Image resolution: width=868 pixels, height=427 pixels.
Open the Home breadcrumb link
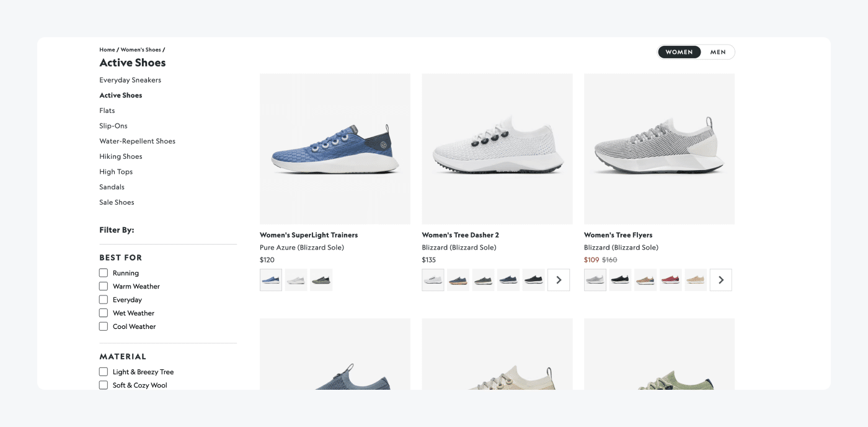point(107,49)
